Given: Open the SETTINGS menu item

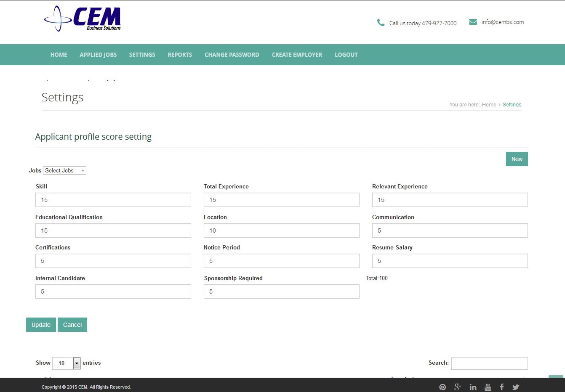Looking at the screenshot, I should click(142, 55).
